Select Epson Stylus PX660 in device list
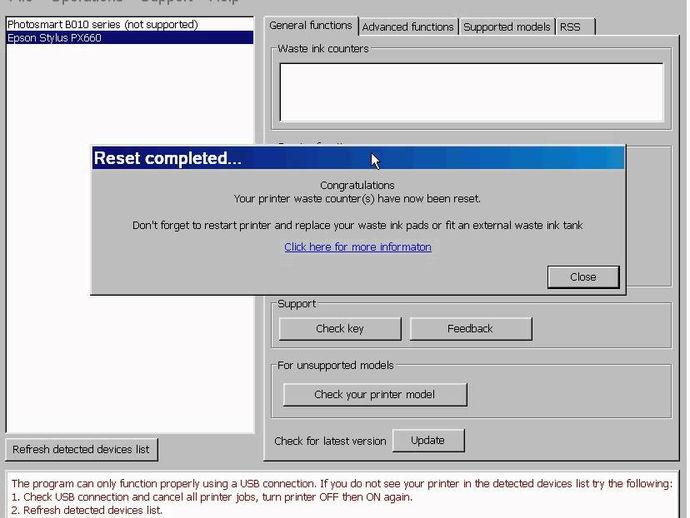This screenshot has width=690, height=518. point(130,38)
